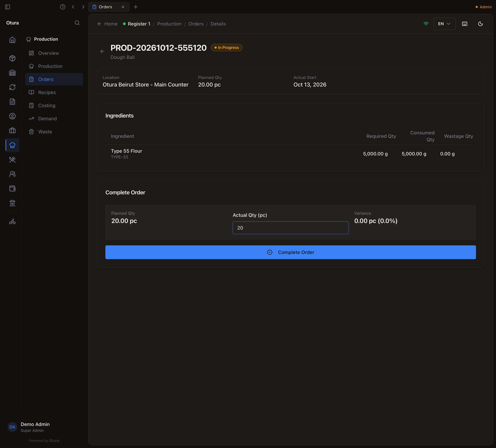496x448 pixels.
Task: Open Waste menu item
Action: [54, 132]
